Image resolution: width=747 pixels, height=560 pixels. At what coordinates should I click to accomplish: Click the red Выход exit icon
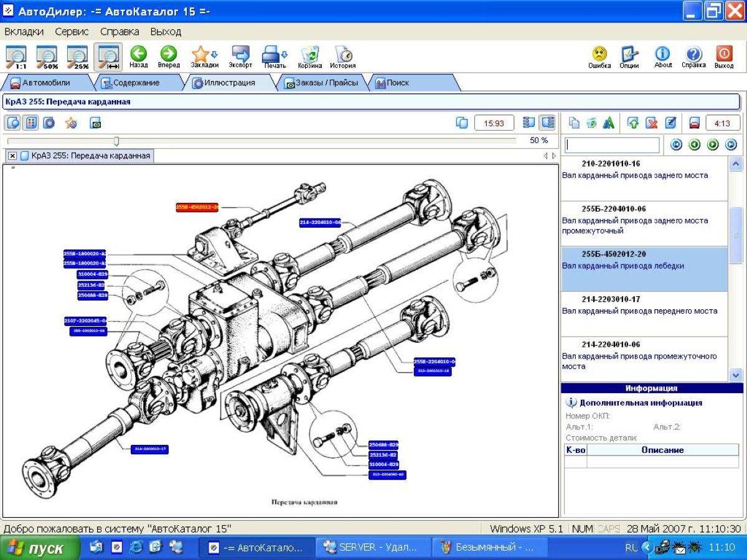point(724,57)
